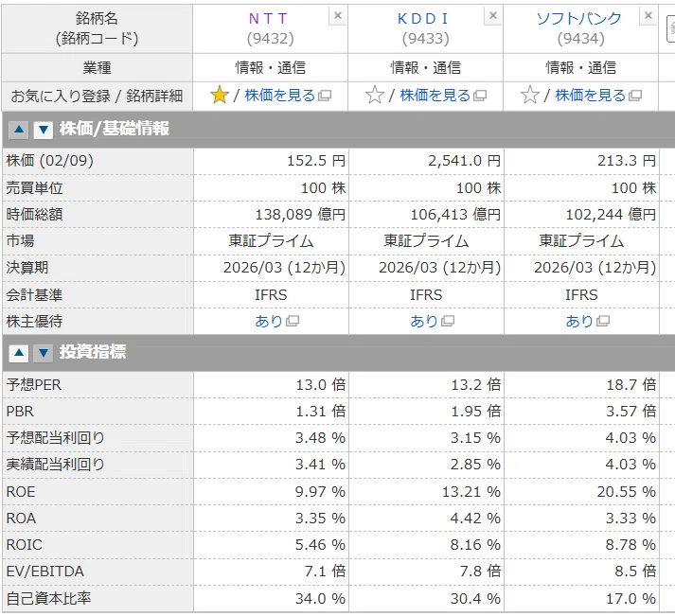Click external icon next to ソフトバンク あり
The height and width of the screenshot is (616, 675).
point(603,321)
